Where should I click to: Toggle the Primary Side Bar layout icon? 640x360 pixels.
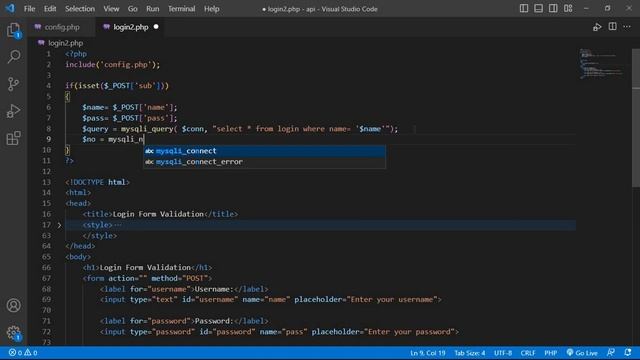(524, 9)
